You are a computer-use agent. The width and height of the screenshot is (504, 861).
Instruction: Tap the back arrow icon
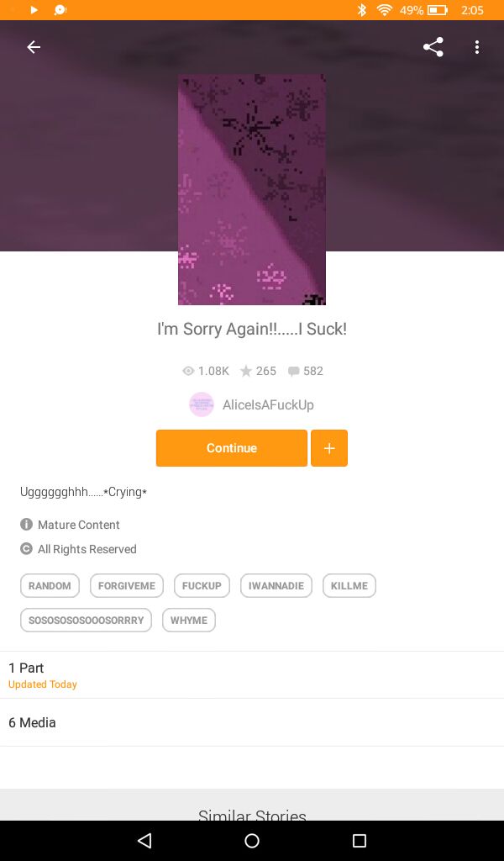(x=34, y=47)
